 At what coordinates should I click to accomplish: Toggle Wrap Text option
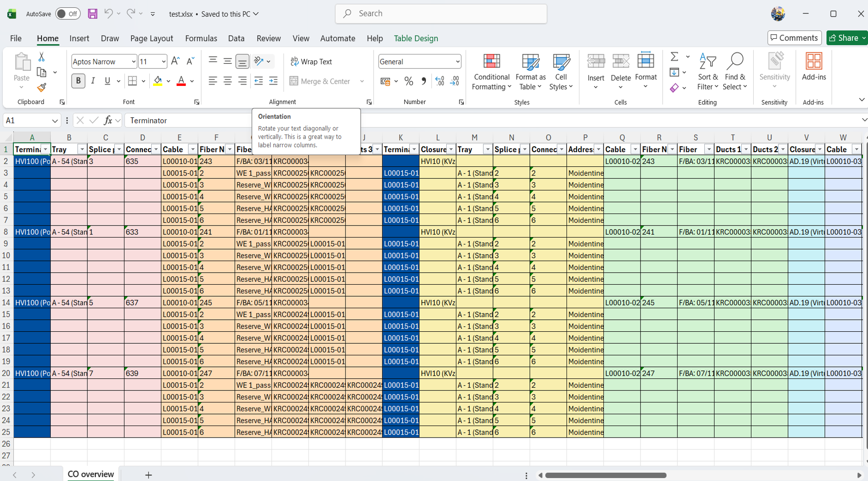pyautogui.click(x=311, y=61)
